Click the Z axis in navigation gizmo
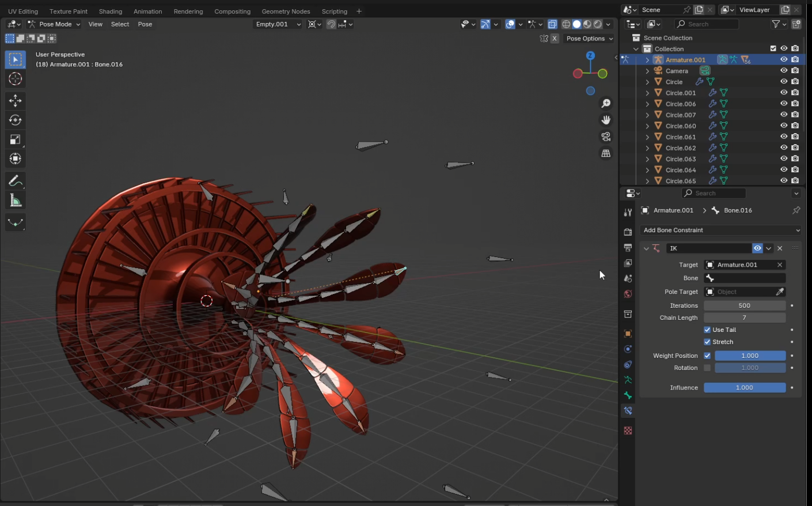Screen dimensions: 812x506 tap(590, 55)
